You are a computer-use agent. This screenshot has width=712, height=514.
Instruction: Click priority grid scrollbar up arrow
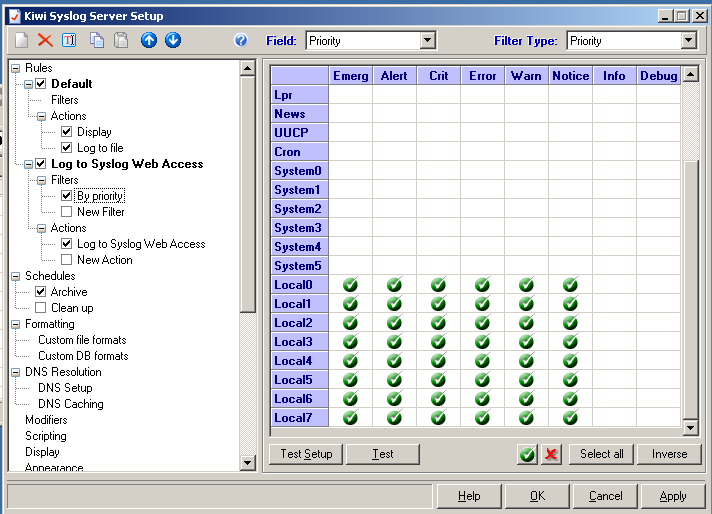691,74
